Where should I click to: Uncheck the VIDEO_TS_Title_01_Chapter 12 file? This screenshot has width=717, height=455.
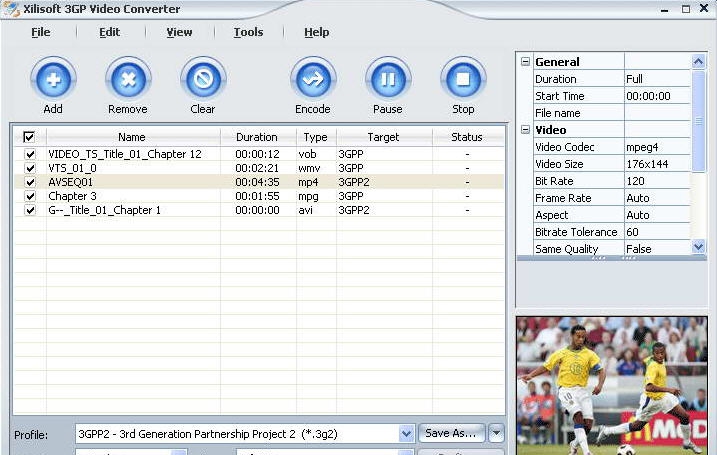(x=30, y=154)
